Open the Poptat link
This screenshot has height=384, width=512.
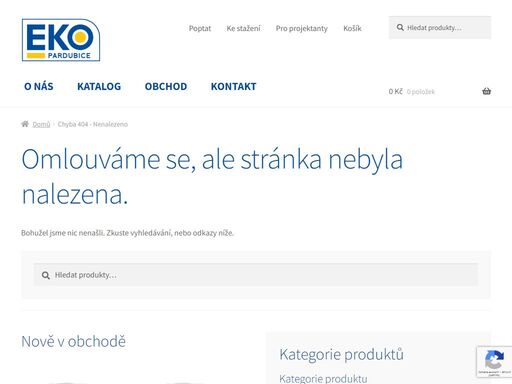[x=200, y=28]
